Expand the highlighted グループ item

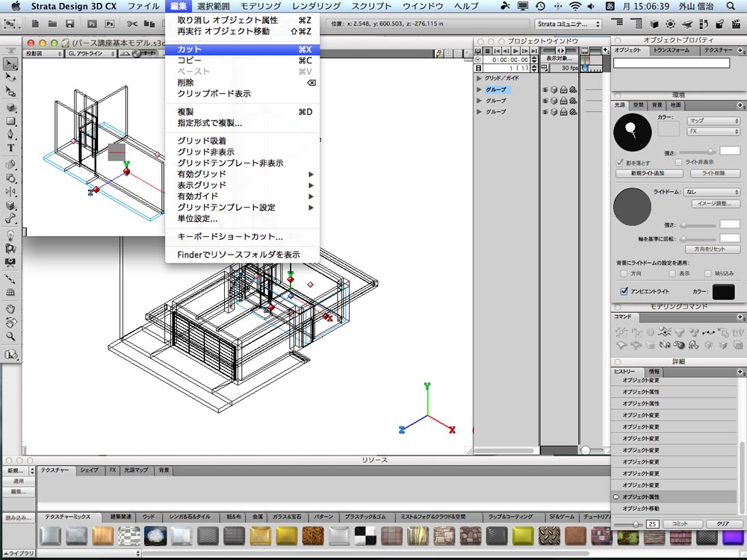480,90
